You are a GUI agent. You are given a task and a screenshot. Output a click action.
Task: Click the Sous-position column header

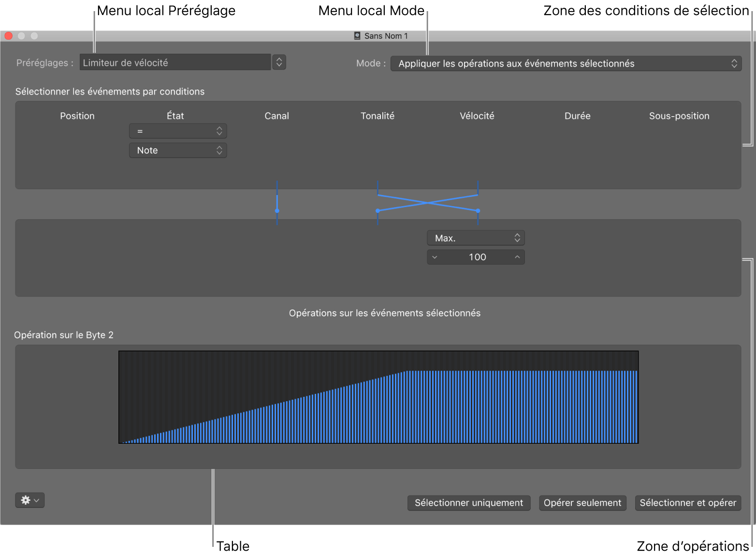pos(679,116)
